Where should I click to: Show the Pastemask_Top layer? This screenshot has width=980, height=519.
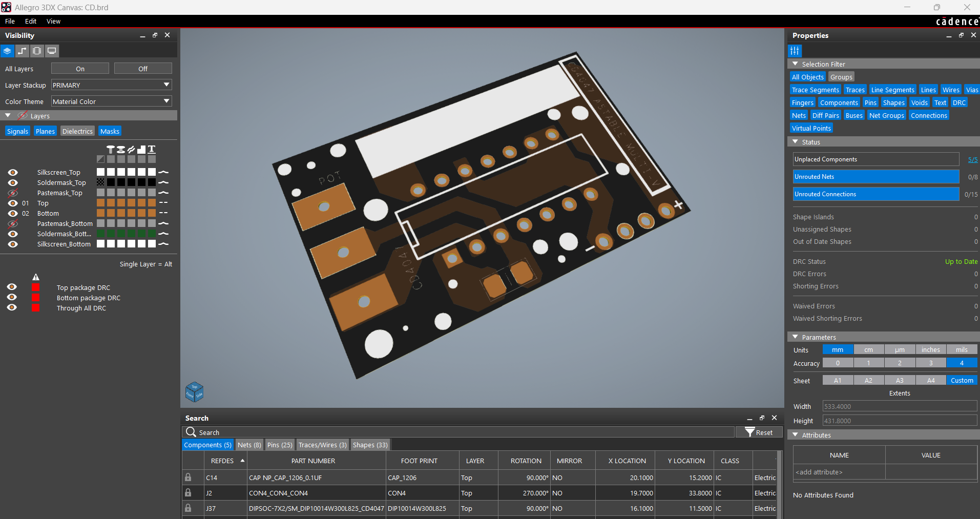13,193
